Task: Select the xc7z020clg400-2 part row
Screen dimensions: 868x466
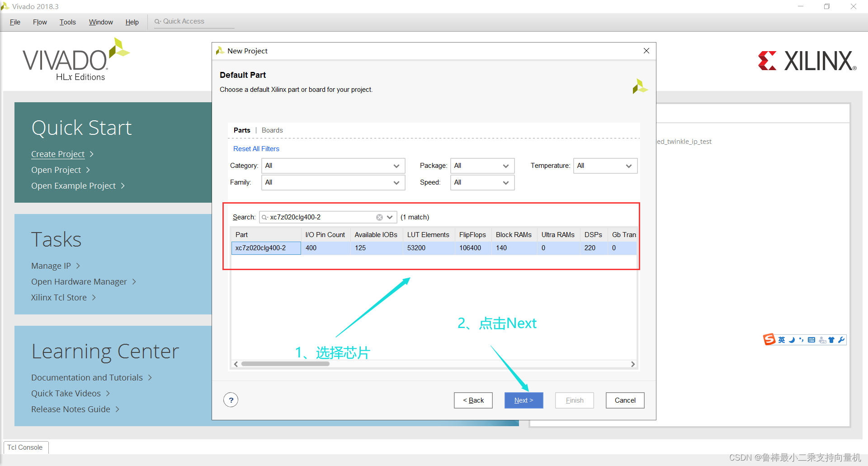Action: [x=434, y=248]
